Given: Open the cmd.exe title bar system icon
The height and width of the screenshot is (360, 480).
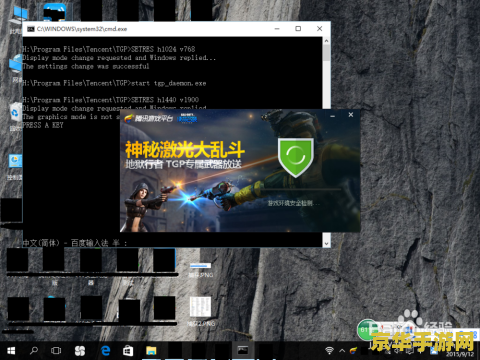Looking at the screenshot, I should (x=31, y=29).
